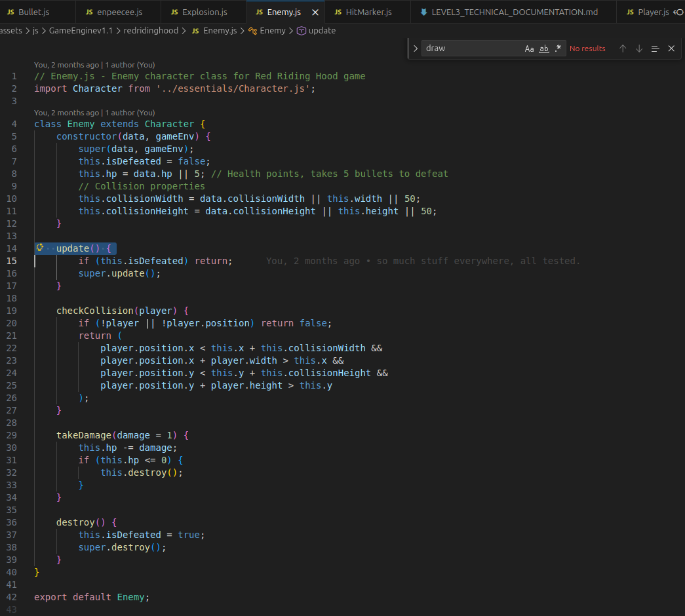
Task: Toggle Find in Selection icon
Action: 656,48
